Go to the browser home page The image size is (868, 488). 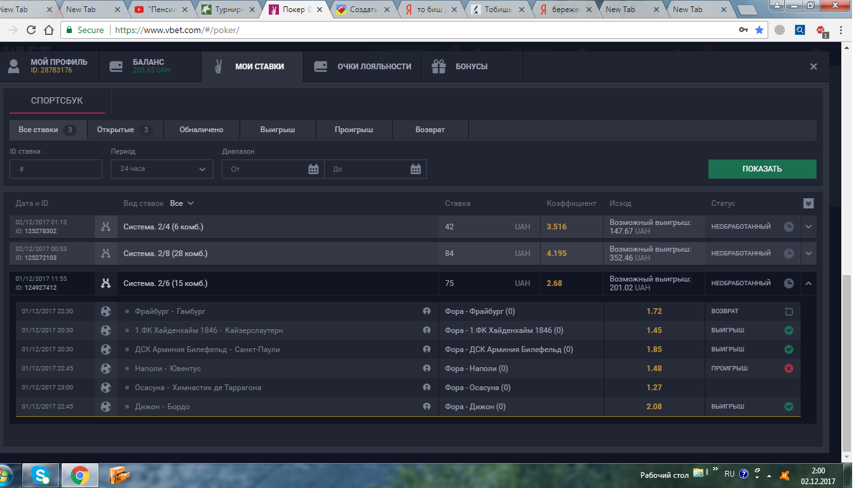49,30
